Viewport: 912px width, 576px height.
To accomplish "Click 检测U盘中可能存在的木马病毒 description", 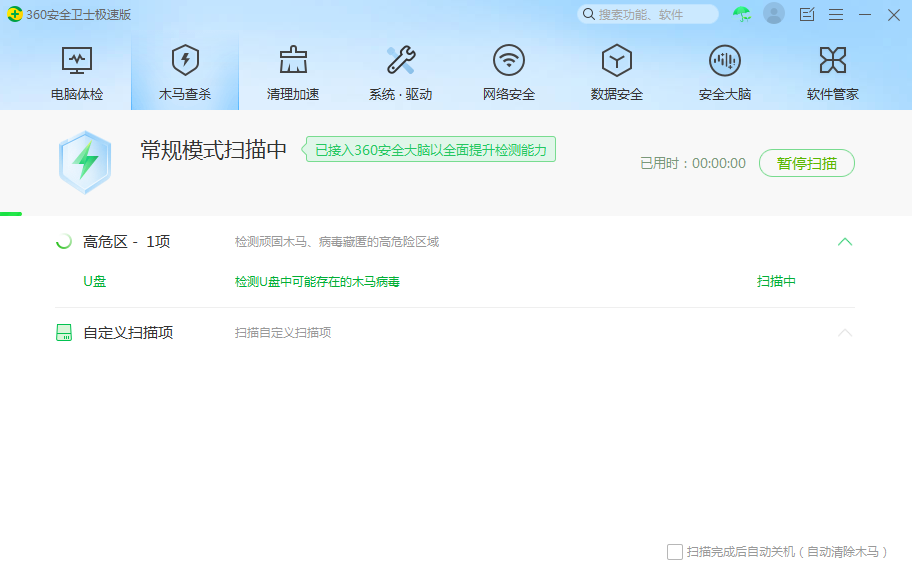I will point(317,282).
